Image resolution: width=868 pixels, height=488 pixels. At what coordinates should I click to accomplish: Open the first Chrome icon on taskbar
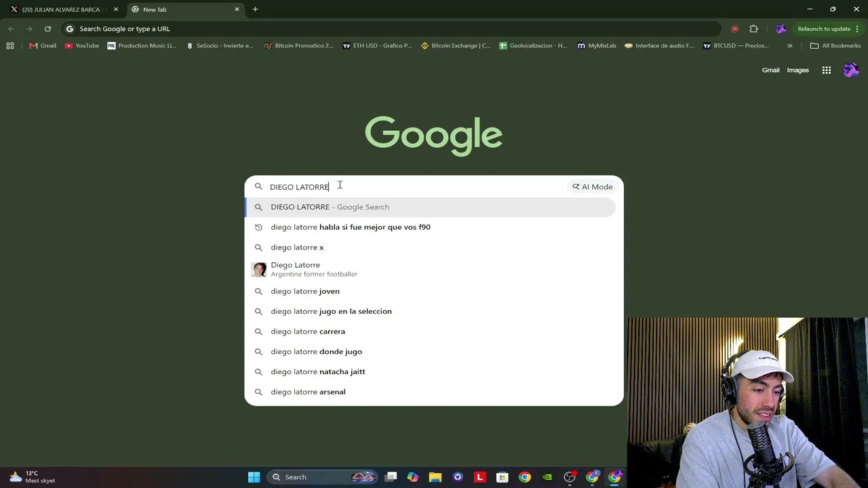[x=525, y=477]
